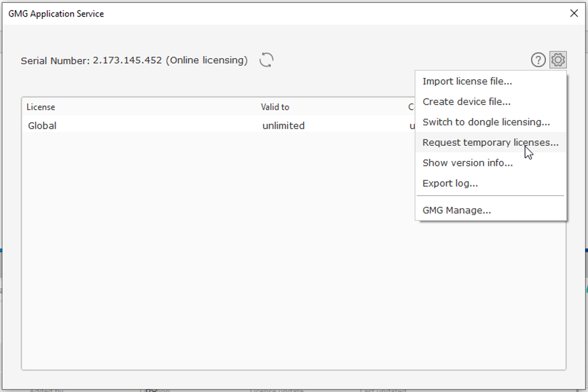
Task: Click the License column header
Action: pyautogui.click(x=41, y=107)
